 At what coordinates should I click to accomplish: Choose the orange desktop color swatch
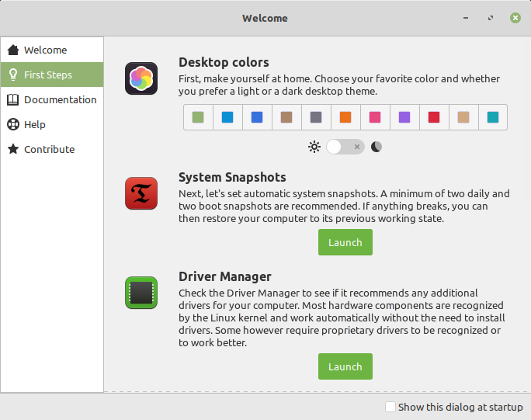[x=345, y=117]
